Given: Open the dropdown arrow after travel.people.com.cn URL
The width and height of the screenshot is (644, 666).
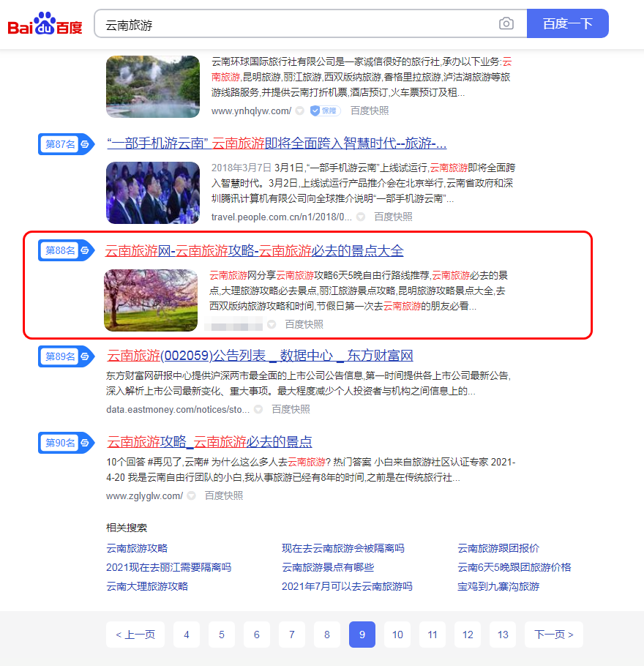Looking at the screenshot, I should [360, 216].
